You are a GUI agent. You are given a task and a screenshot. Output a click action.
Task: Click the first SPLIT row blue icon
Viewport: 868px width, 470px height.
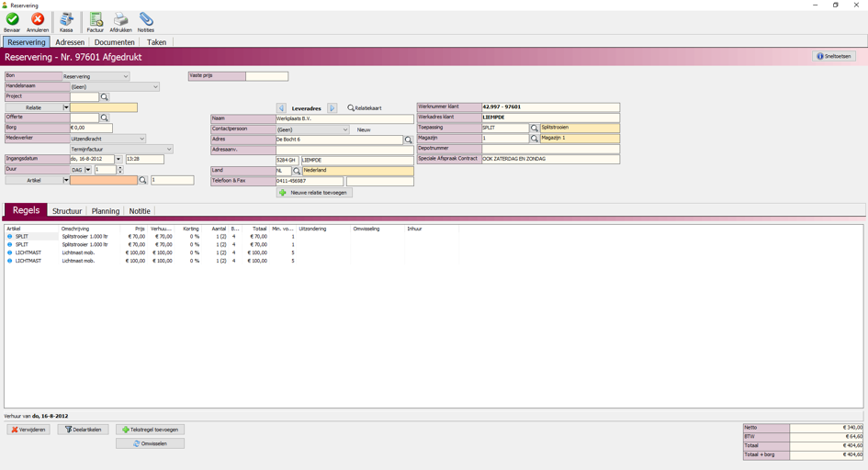tap(9, 237)
